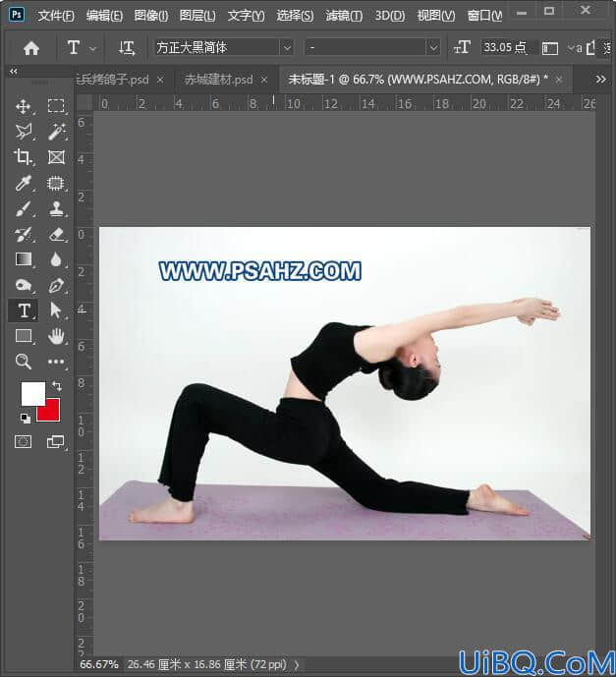Viewport: 616px width, 677px height.
Task: Close the 赤城建材.psd tab
Action: click(264, 80)
